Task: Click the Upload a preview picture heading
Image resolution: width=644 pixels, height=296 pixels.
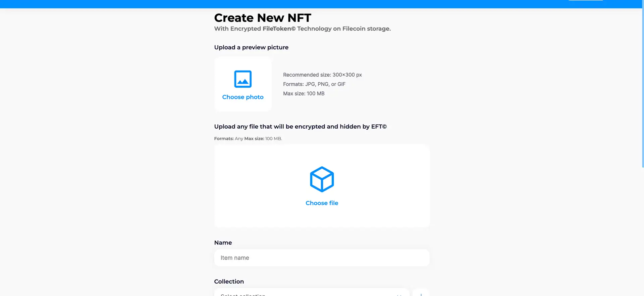Action: 251,47
